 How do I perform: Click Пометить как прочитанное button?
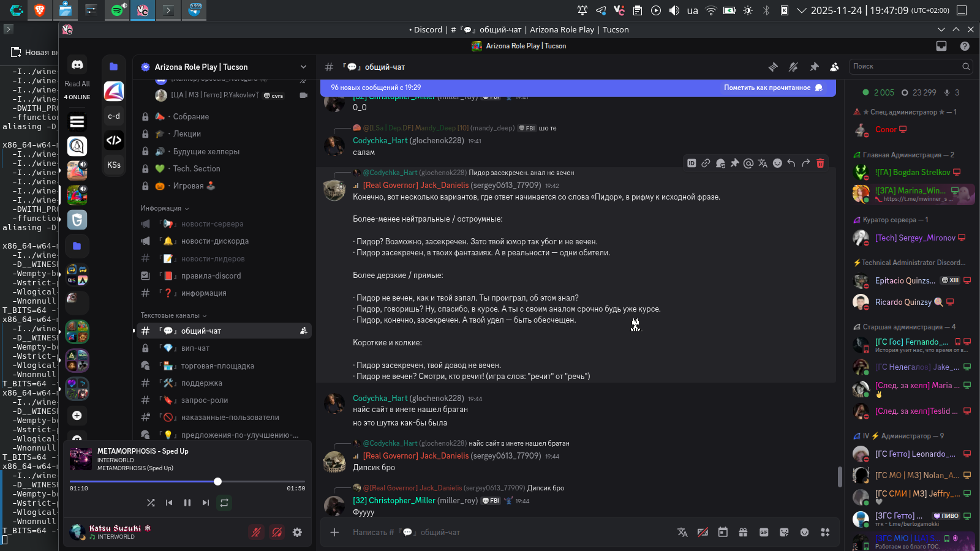coord(773,88)
